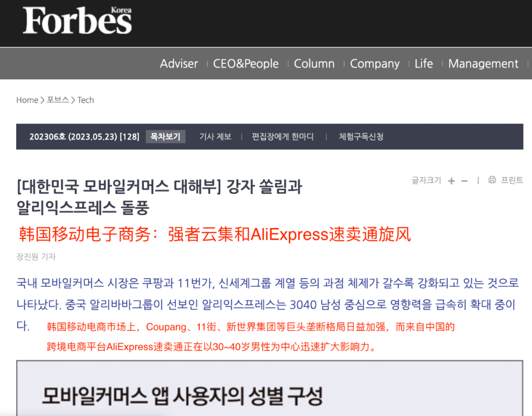This screenshot has height=416, width=532.
Task: Select the Life navigation item
Action: tap(424, 64)
